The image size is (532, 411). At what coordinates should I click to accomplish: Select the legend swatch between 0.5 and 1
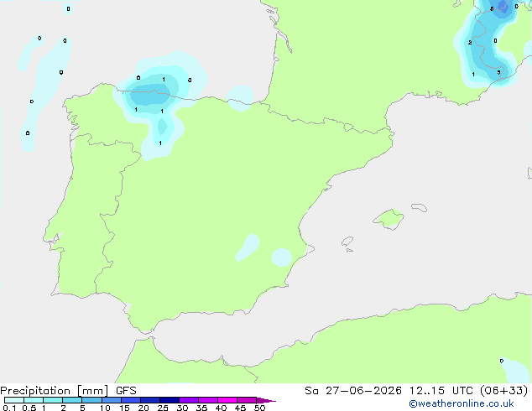tap(34, 400)
